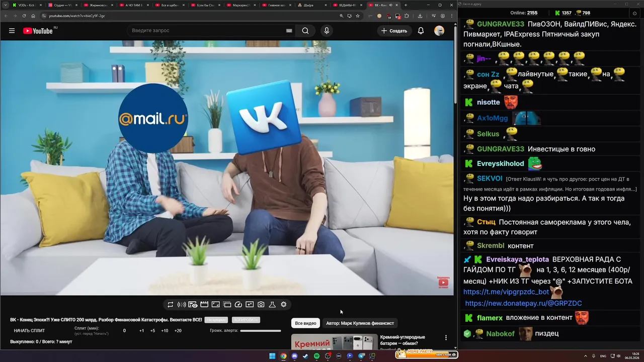Screen dimensions: 644x362
Task: Open Telegram from the taskbar
Action: [x=361, y=356]
